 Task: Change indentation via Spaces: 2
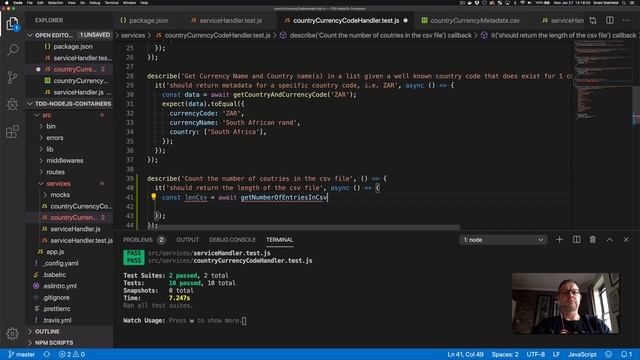(505, 354)
